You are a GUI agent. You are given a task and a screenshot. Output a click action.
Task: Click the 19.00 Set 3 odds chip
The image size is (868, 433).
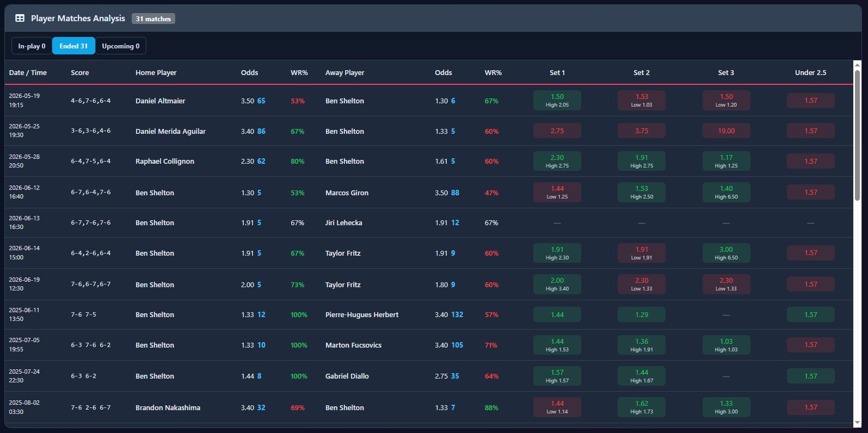pyautogui.click(x=726, y=131)
